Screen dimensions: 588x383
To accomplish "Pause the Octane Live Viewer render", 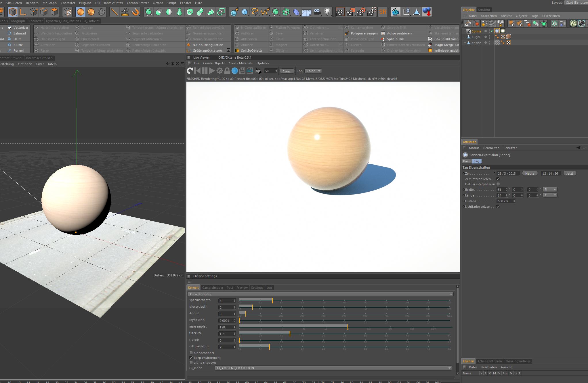I will pos(205,71).
